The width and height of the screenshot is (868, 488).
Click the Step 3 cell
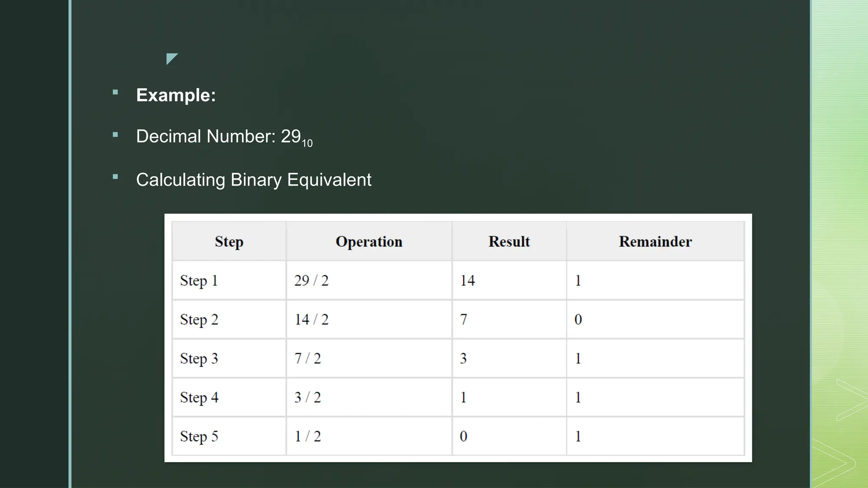[x=229, y=358]
